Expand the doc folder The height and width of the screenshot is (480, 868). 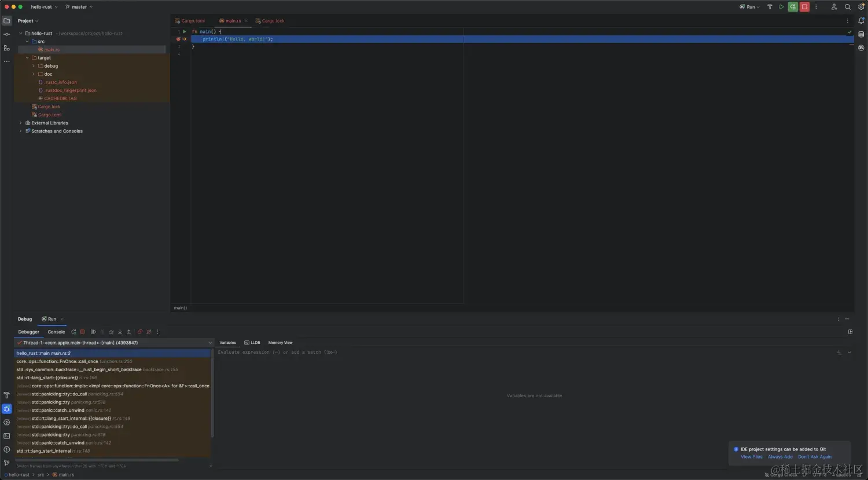(34, 74)
